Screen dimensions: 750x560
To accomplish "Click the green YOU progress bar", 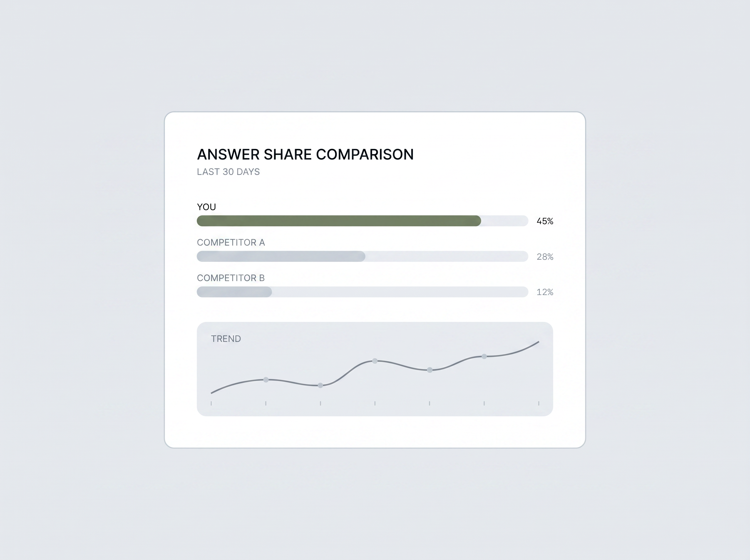I will point(339,221).
